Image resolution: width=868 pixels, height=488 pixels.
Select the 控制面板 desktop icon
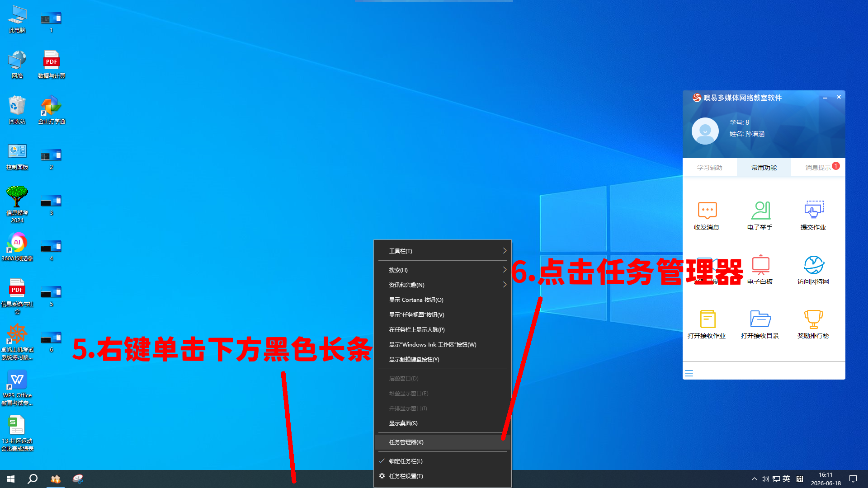coord(17,156)
